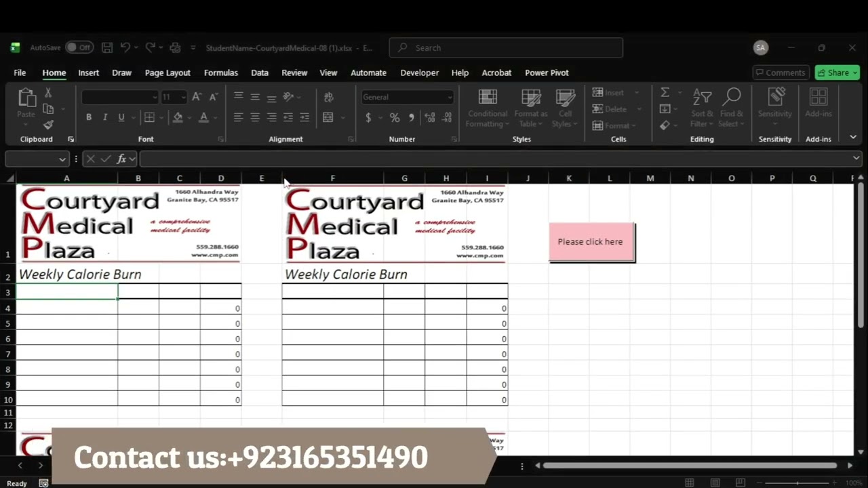Switch to the Developer tab

419,73
